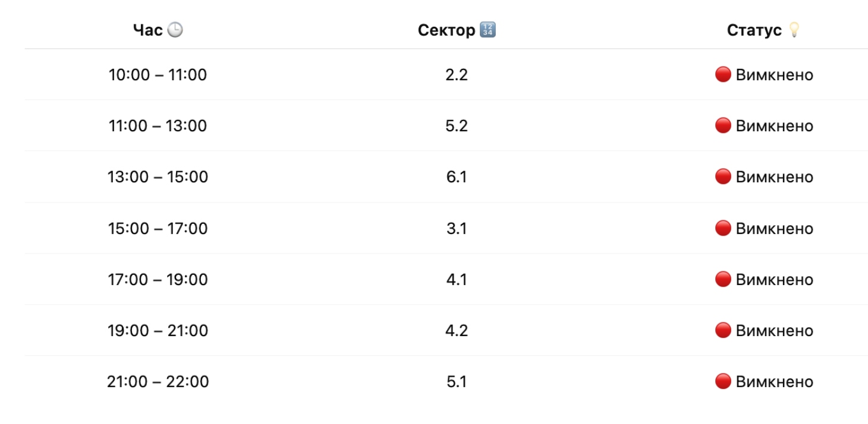The image size is (868, 424).
Task: Select the Статус column header
Action: pos(754,30)
